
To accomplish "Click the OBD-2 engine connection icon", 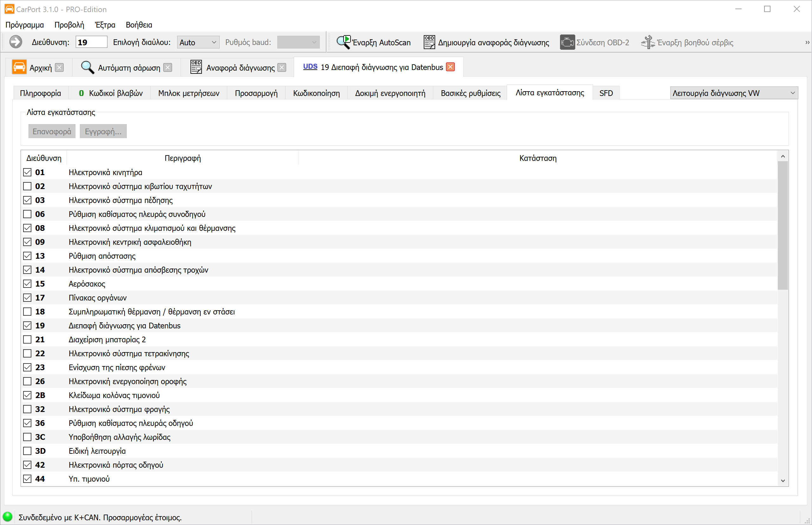I will click(567, 42).
